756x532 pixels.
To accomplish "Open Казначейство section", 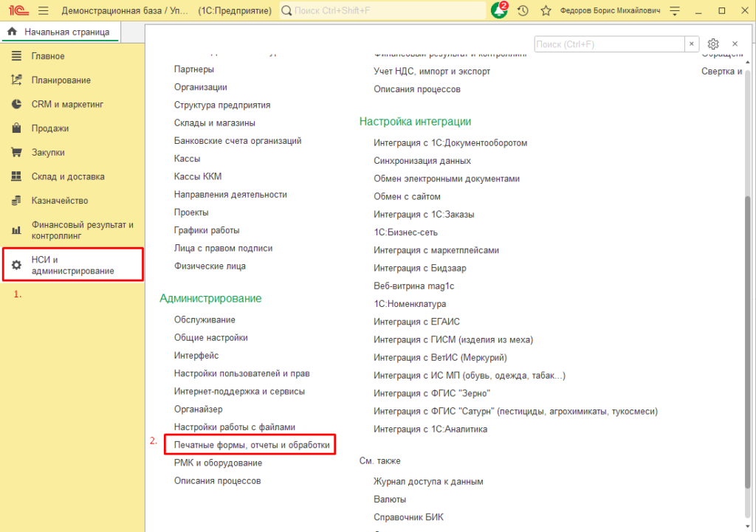I will pyautogui.click(x=72, y=201).
